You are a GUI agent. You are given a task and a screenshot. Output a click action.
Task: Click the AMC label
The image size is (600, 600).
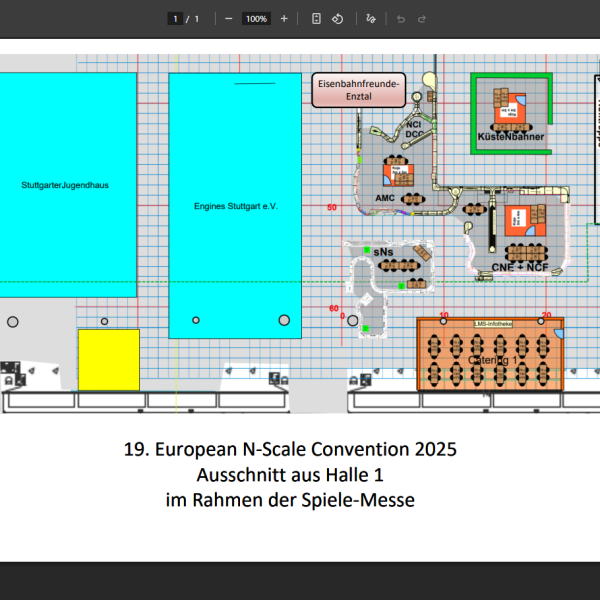(385, 198)
